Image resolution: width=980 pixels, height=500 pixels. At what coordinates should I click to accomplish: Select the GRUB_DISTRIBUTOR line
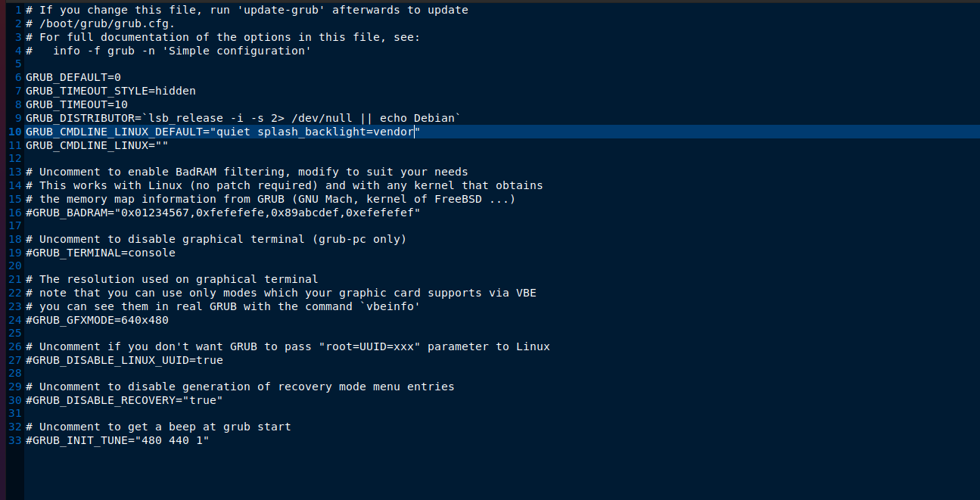[x=243, y=118]
